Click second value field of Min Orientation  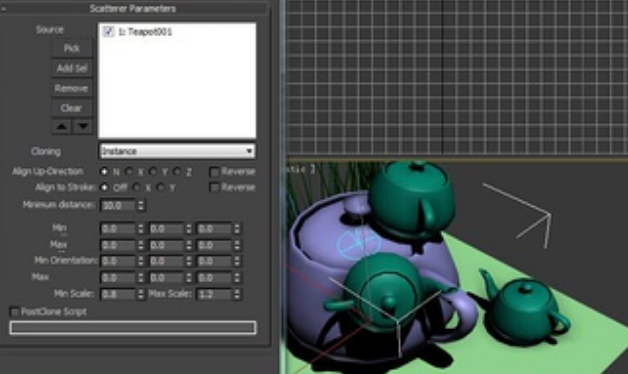pos(166,261)
